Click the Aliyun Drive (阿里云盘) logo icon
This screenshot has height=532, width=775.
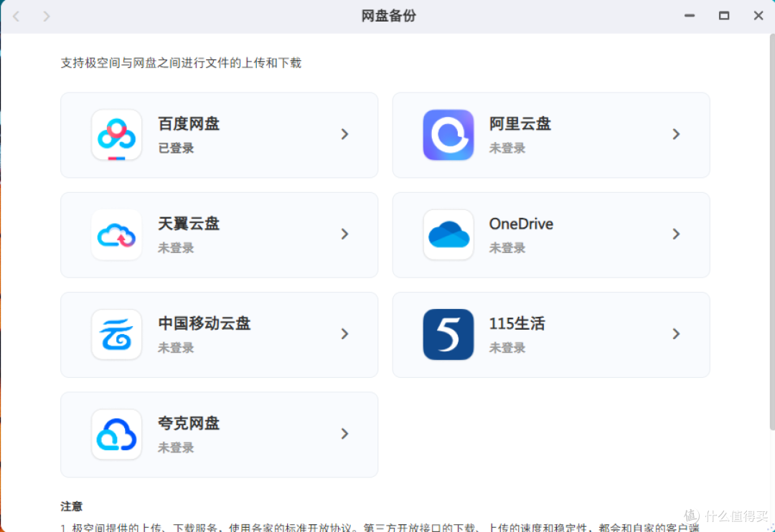tap(448, 135)
